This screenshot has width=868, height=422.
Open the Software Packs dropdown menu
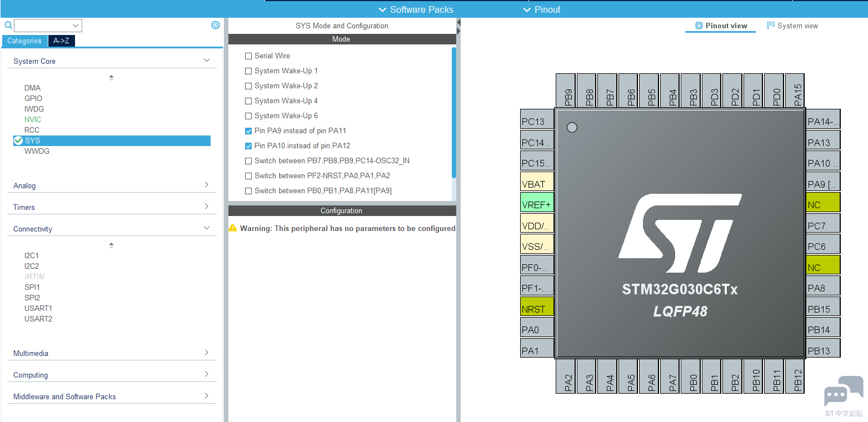416,9
